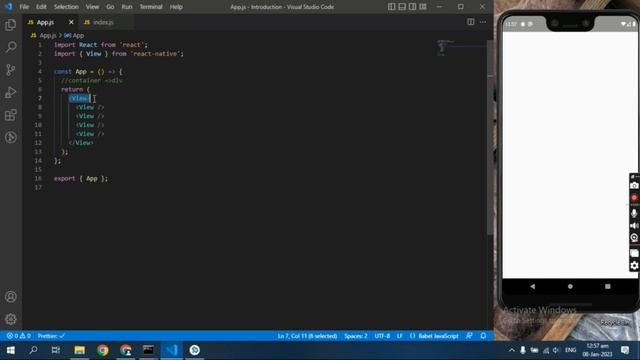640x360 pixels.
Task: Click the closing </View> tag on line 12
Action: point(81,143)
